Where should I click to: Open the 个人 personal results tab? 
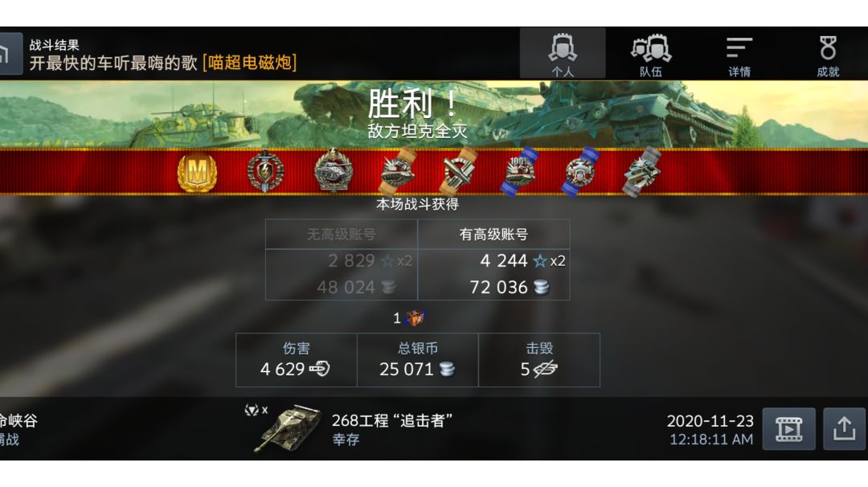[563, 54]
